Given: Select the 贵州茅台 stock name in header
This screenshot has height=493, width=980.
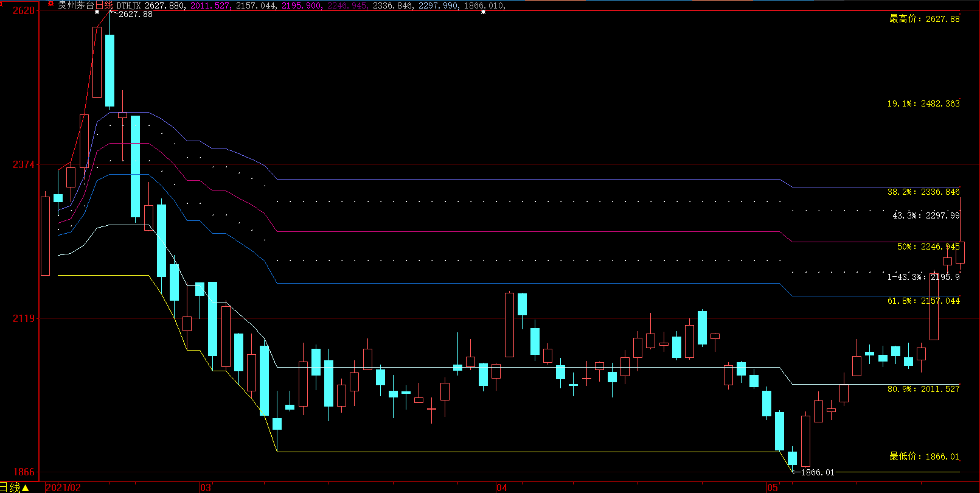Looking at the screenshot, I should click(x=75, y=5).
